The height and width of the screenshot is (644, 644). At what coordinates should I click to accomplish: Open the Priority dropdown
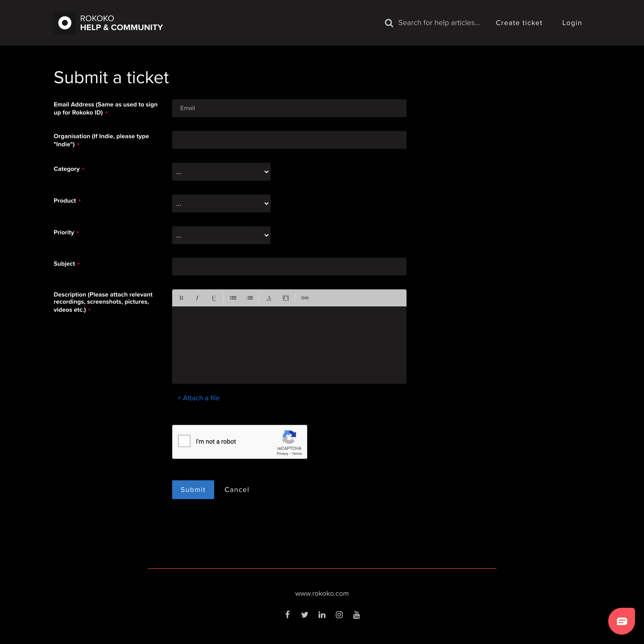pyautogui.click(x=221, y=235)
